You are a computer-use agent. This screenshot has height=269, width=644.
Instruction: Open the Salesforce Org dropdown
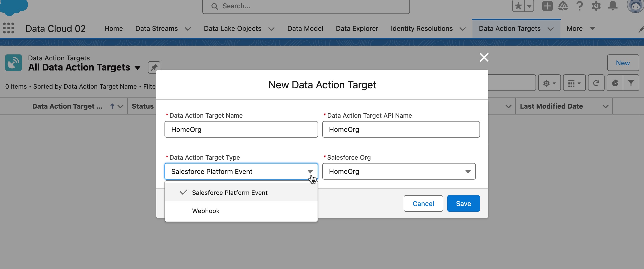399,171
